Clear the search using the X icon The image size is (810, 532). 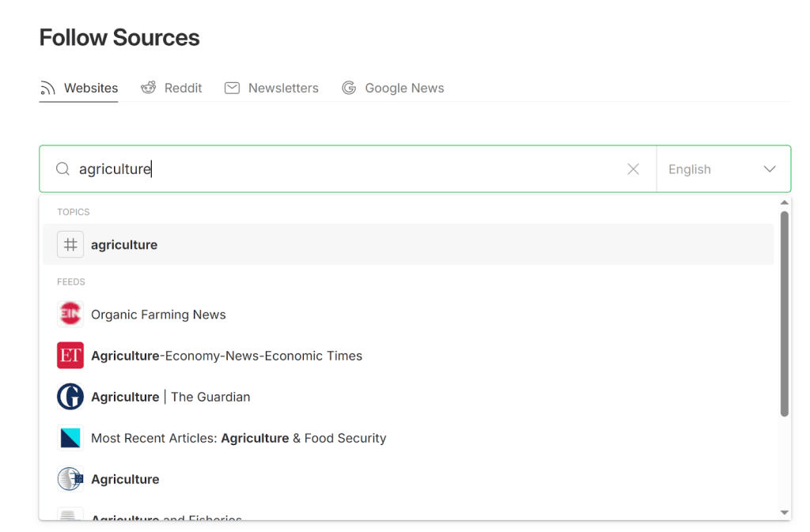pos(633,168)
